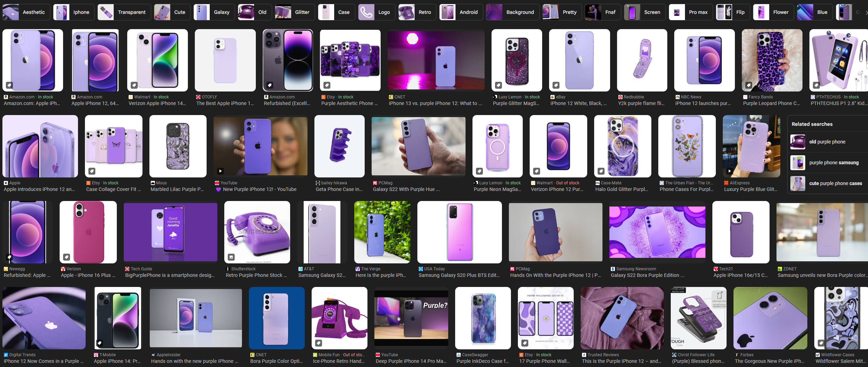This screenshot has height=367, width=868.
Task: Click licensable badge on Shutterstock image
Action: [231, 257]
